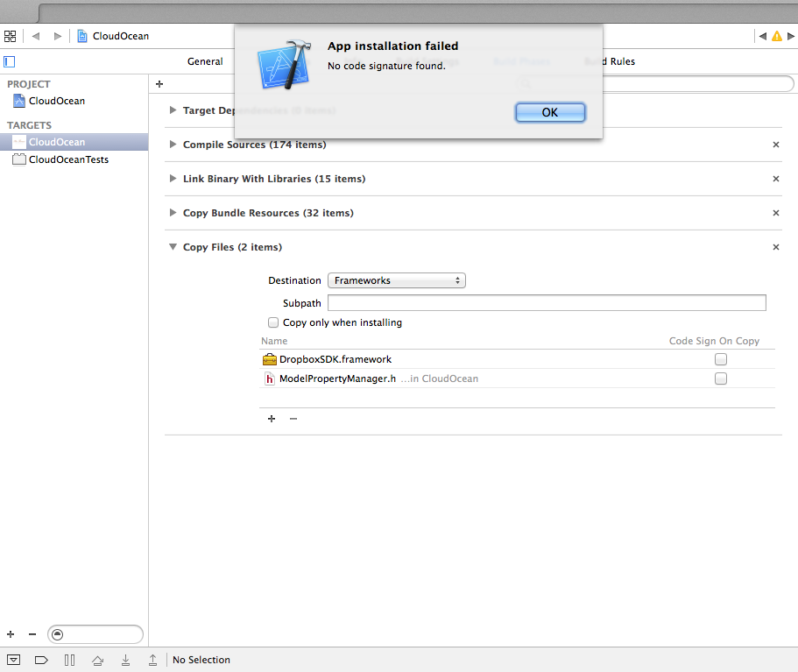798x672 pixels.
Task: Step out in the debug bar
Action: (152, 661)
